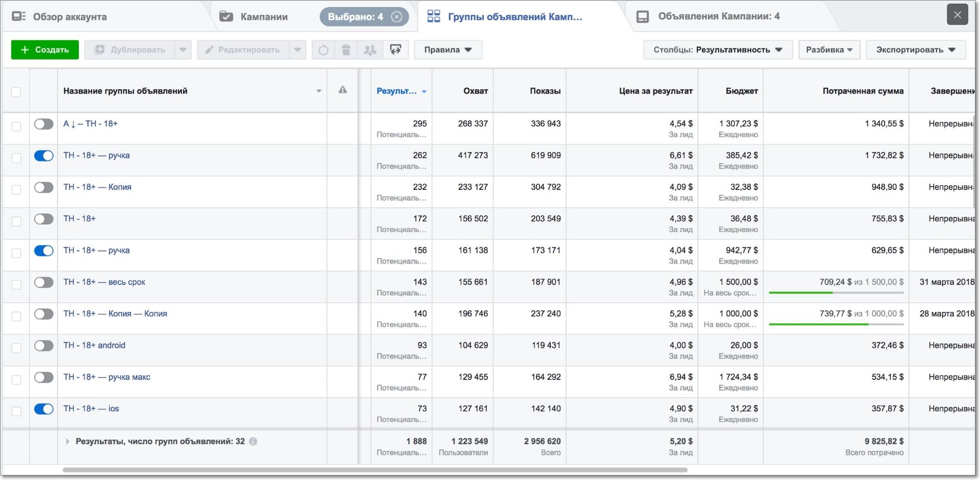Click the account overview tab icon
Viewport: 980px width, 480px height.
point(19,16)
